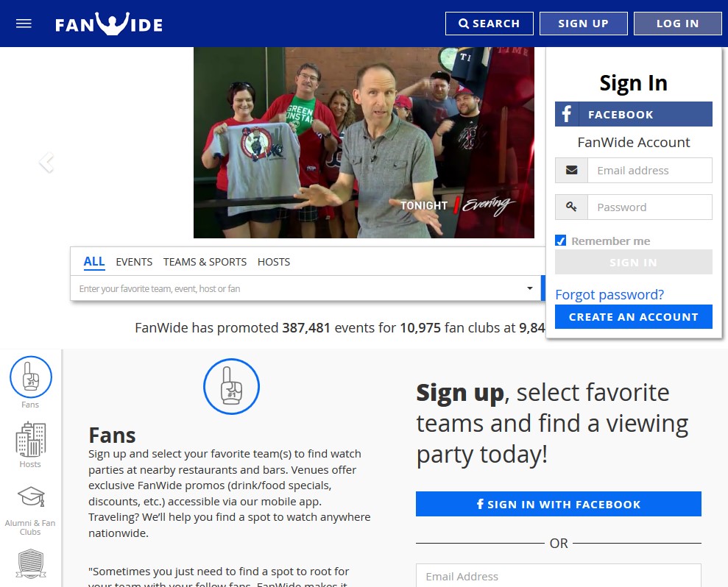Click the gray Sign In button
This screenshot has width=728, height=587.
tap(633, 262)
